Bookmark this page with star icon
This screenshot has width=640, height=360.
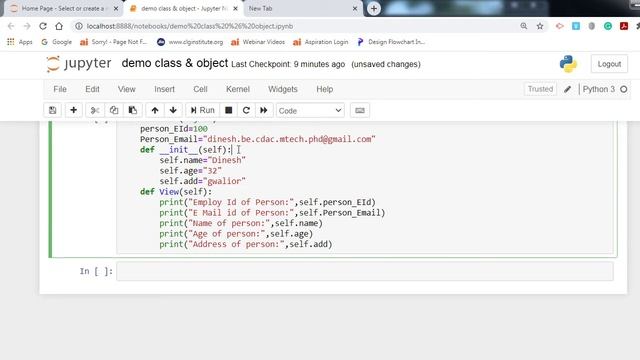click(x=540, y=26)
